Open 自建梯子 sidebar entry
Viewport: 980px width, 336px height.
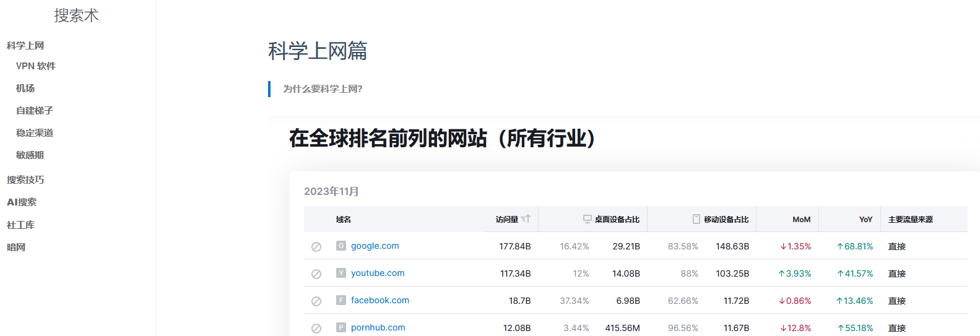(35, 111)
